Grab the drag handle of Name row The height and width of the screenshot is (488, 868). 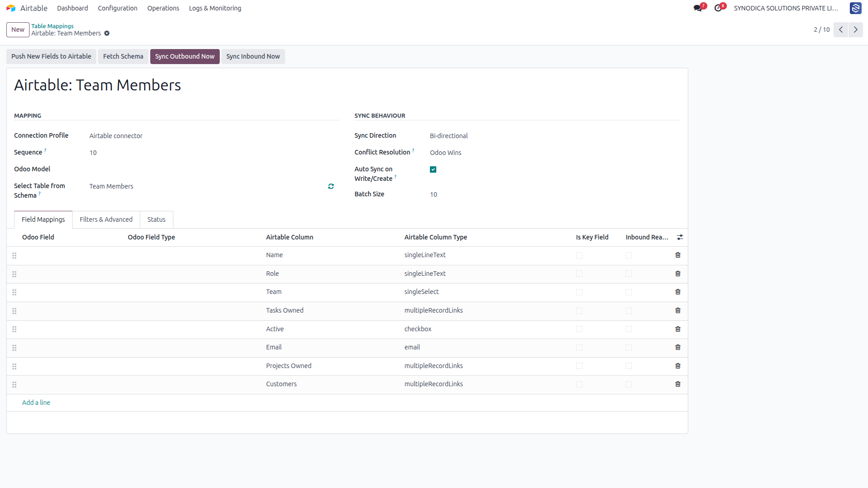pos(15,255)
